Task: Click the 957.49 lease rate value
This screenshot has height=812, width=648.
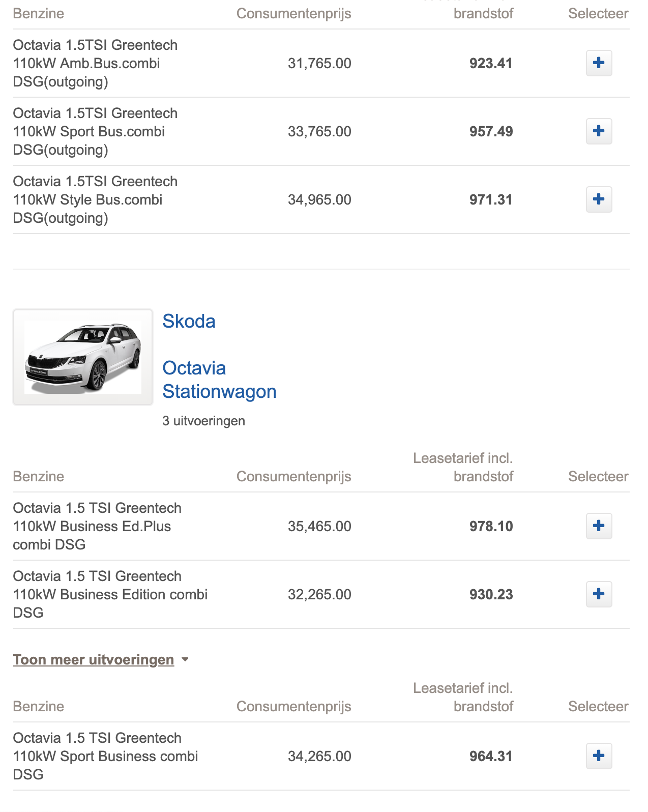Action: point(491,131)
